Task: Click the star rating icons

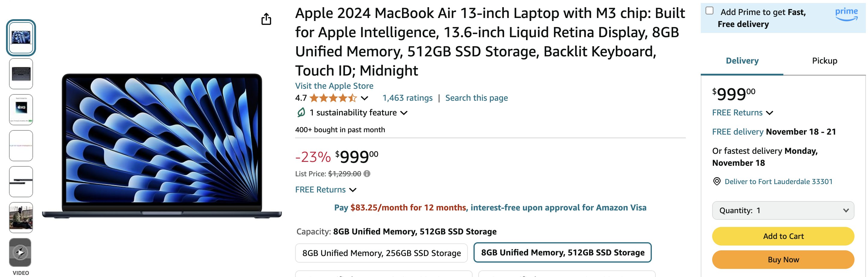Action: [333, 98]
